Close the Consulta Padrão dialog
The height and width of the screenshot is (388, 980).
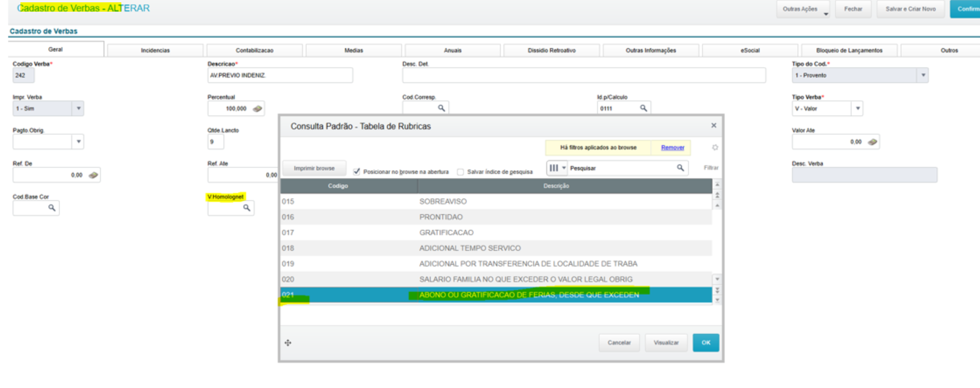pyautogui.click(x=713, y=125)
